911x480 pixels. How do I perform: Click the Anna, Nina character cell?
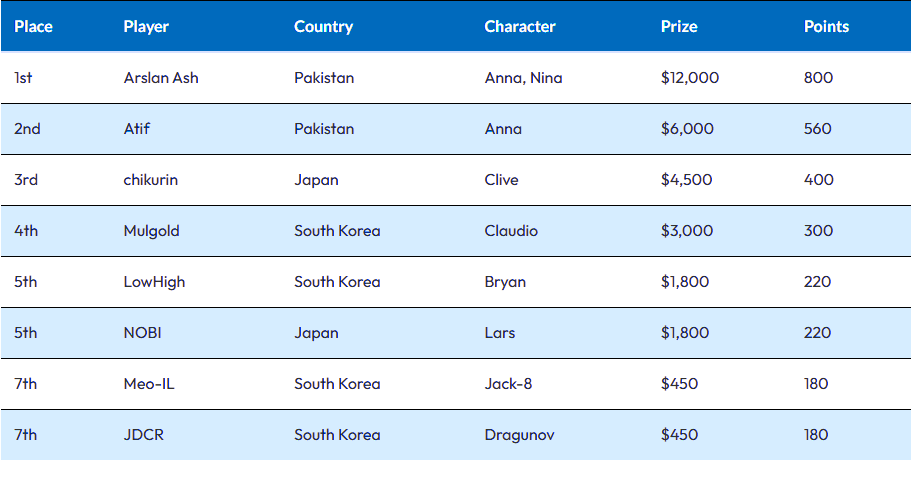pyautogui.click(x=523, y=78)
